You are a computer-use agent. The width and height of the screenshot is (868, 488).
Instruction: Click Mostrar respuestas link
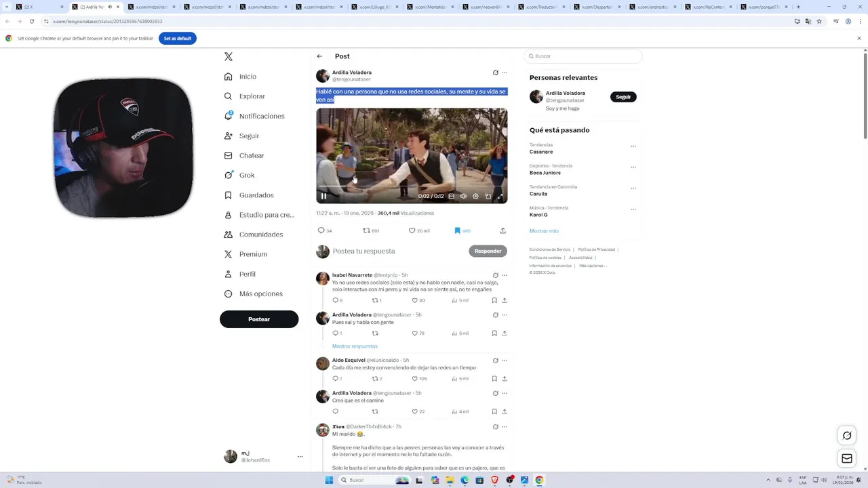pyautogui.click(x=355, y=346)
